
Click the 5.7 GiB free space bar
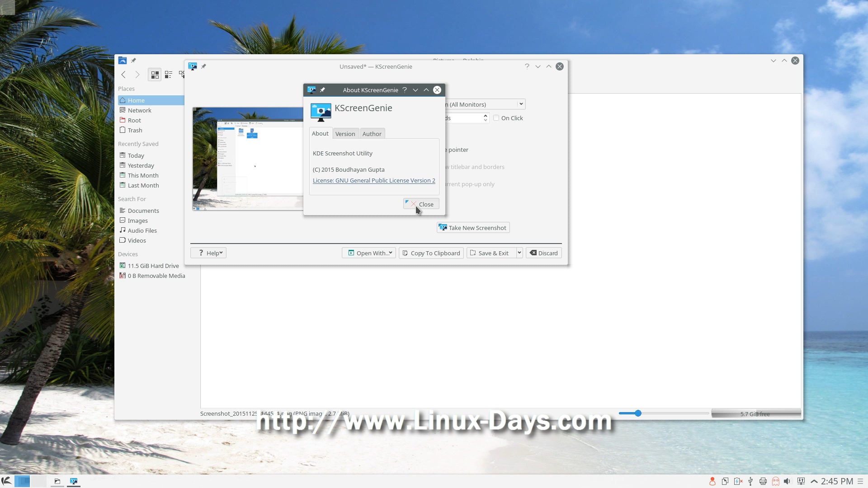click(x=756, y=413)
